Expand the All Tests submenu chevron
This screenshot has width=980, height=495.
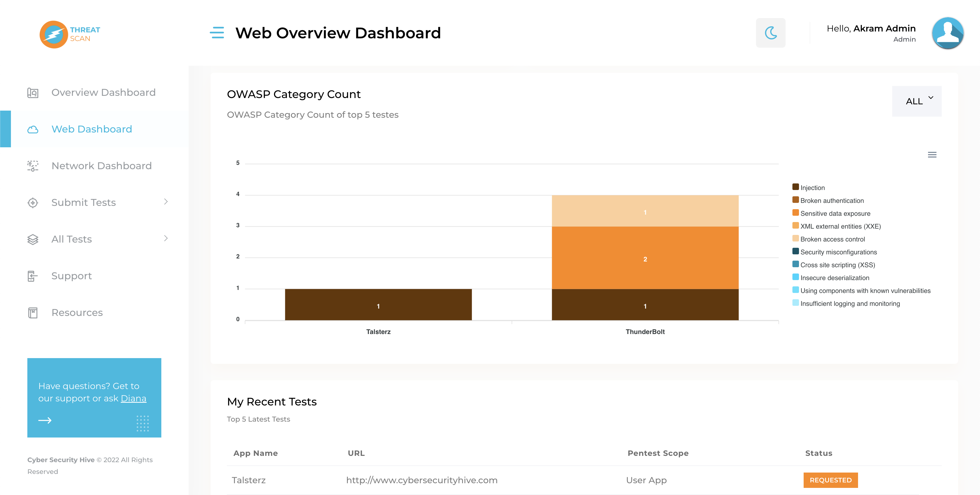(x=166, y=238)
